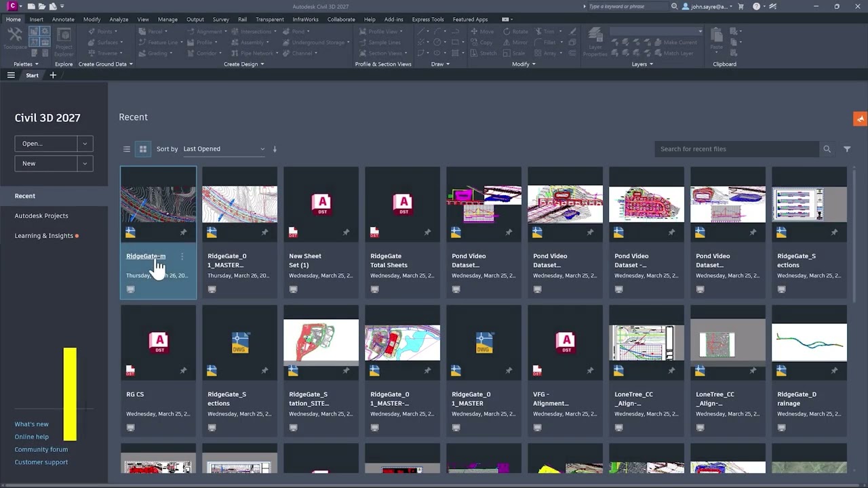Pin the RidgeGate_Drainage file
This screenshot has height=488, width=868.
point(834,371)
